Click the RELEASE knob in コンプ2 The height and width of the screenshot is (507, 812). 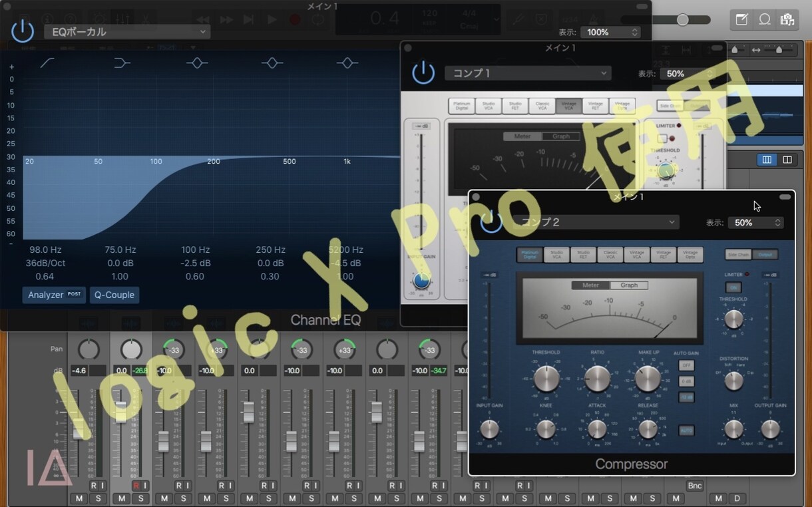coord(648,429)
